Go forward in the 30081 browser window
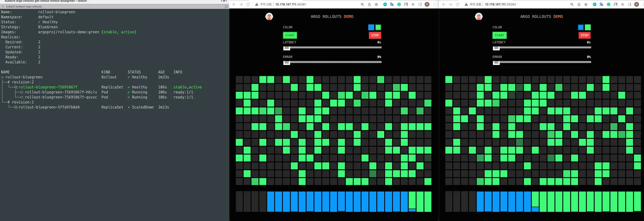This screenshot has height=221, width=644. click(x=241, y=4)
